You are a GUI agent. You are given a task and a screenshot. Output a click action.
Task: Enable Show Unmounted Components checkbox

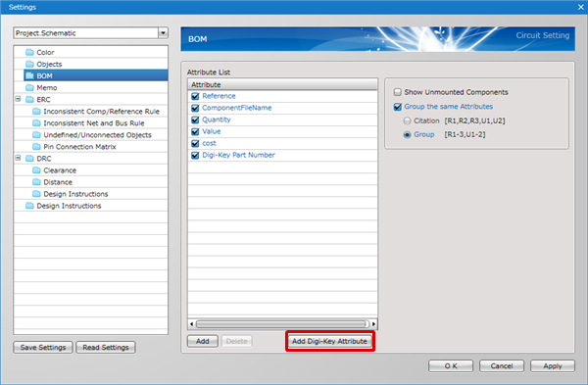[398, 92]
